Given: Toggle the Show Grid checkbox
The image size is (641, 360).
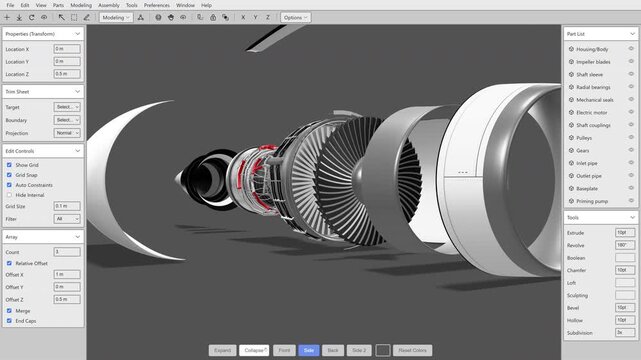Looking at the screenshot, I should 9,165.
